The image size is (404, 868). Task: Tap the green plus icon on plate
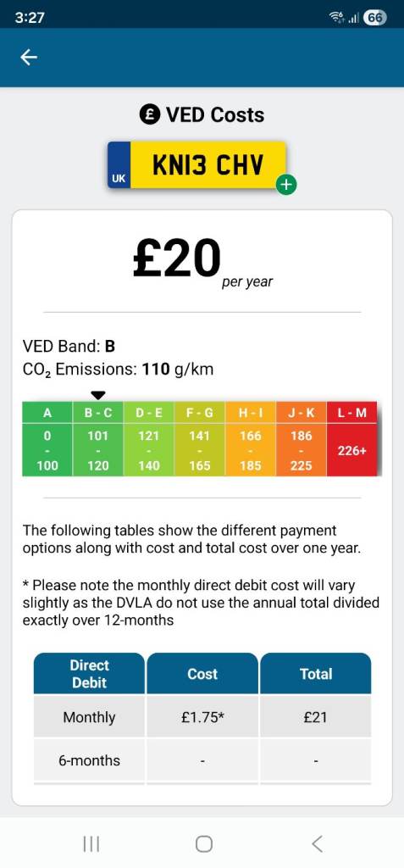286,186
